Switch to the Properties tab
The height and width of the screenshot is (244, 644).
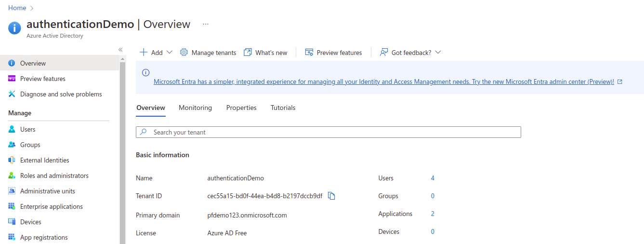(241, 108)
